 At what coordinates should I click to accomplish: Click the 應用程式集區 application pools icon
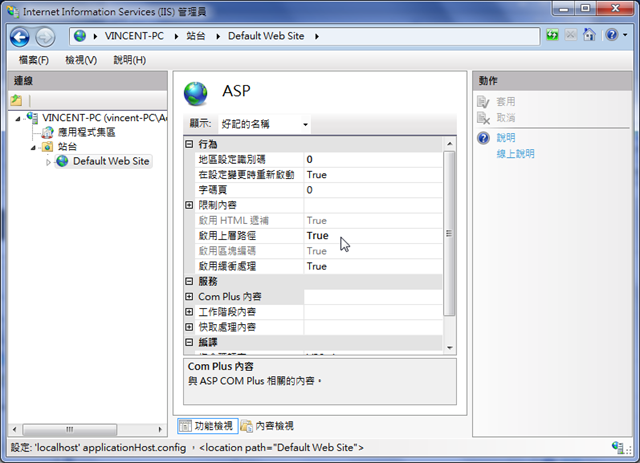point(48,132)
